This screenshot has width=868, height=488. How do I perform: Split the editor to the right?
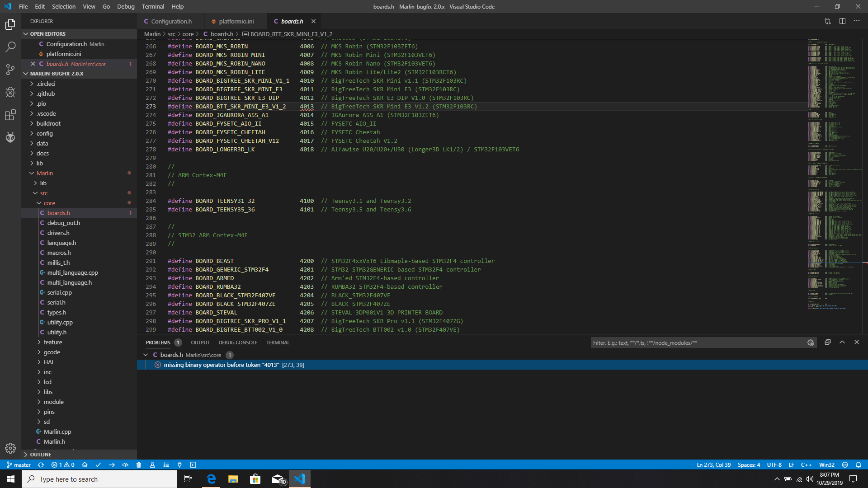tap(842, 21)
